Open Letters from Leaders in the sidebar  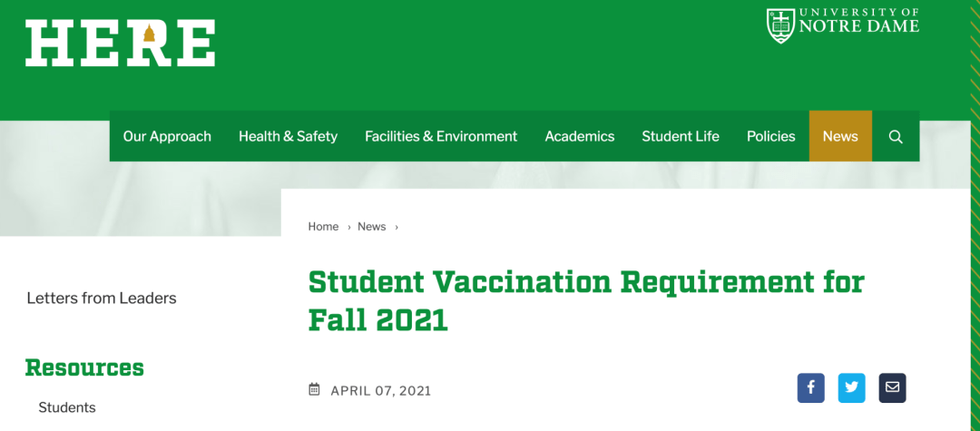(x=102, y=299)
